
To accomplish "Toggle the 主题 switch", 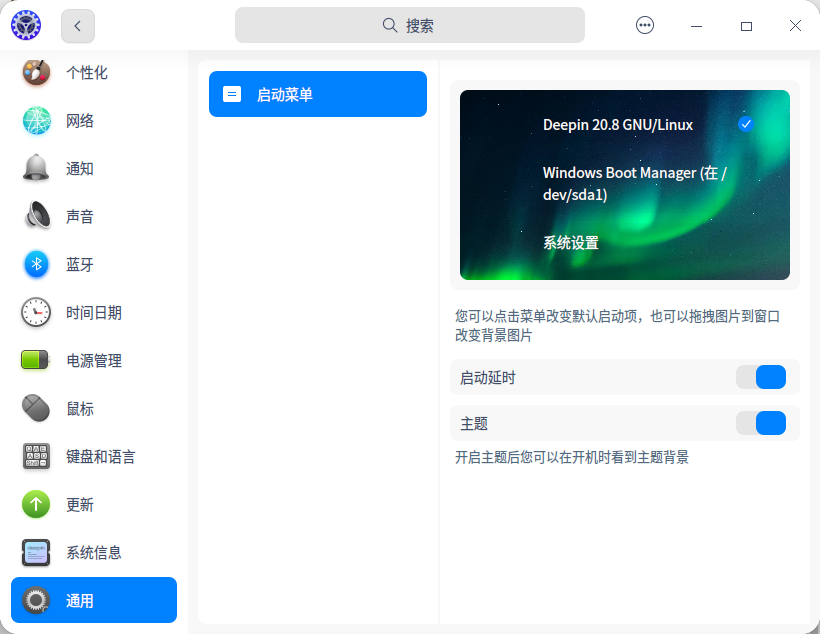I will [x=761, y=423].
